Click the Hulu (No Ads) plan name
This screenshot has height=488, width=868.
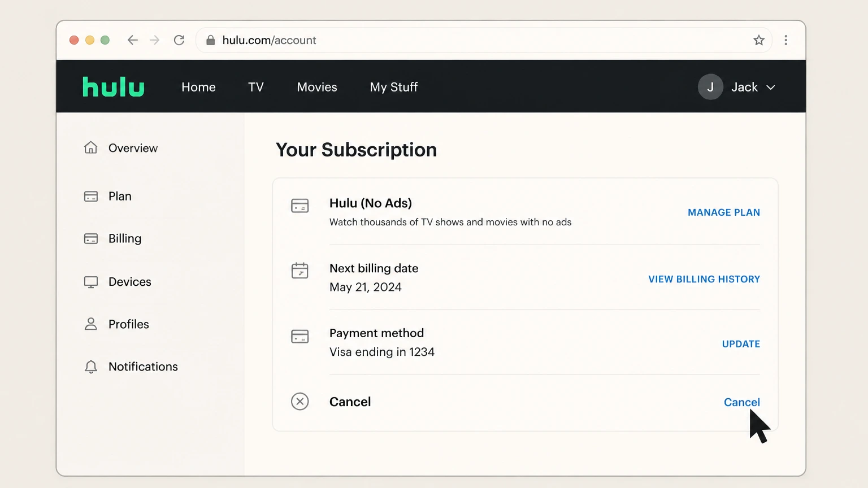point(371,203)
